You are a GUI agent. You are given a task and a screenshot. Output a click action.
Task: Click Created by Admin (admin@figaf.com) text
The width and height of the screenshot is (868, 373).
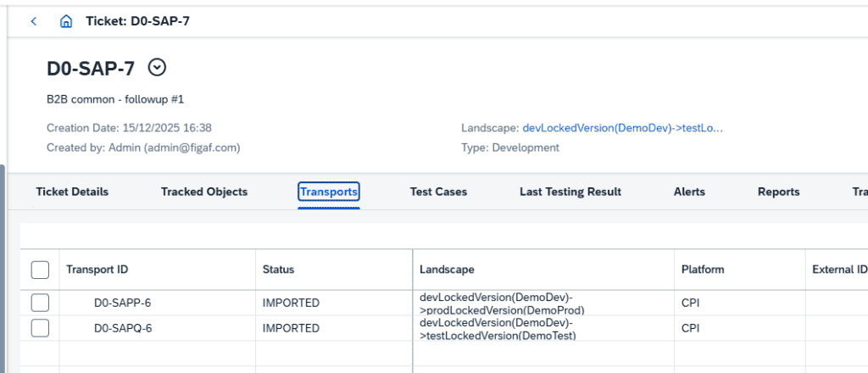coord(143,148)
